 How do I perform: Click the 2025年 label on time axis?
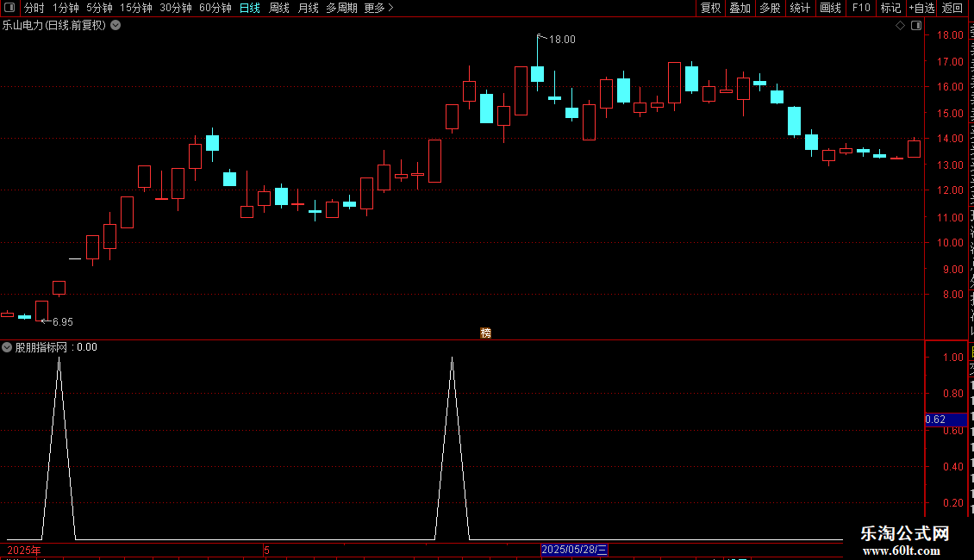click(x=24, y=550)
